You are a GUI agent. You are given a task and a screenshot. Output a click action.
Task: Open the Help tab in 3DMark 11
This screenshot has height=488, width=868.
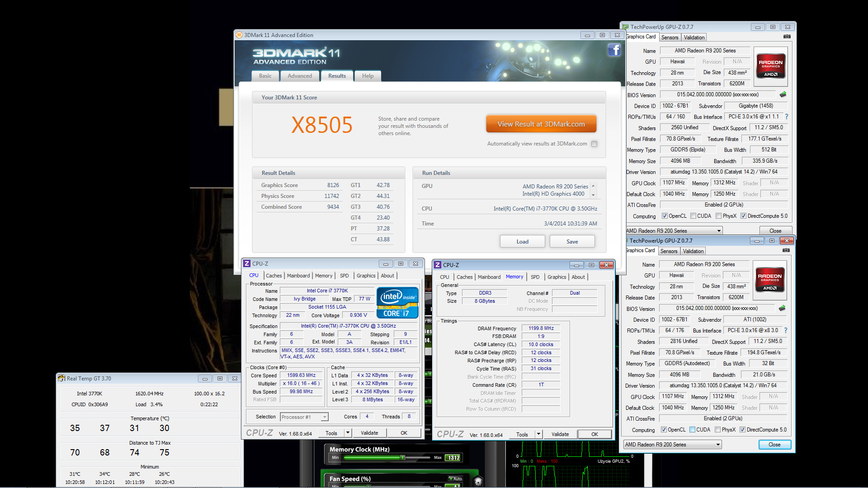coord(368,76)
